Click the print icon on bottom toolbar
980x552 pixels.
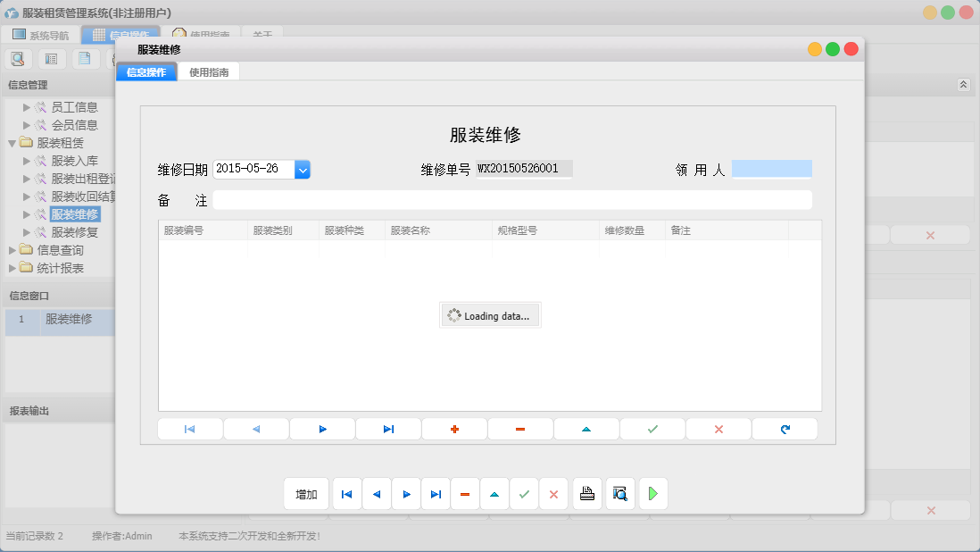click(x=587, y=493)
